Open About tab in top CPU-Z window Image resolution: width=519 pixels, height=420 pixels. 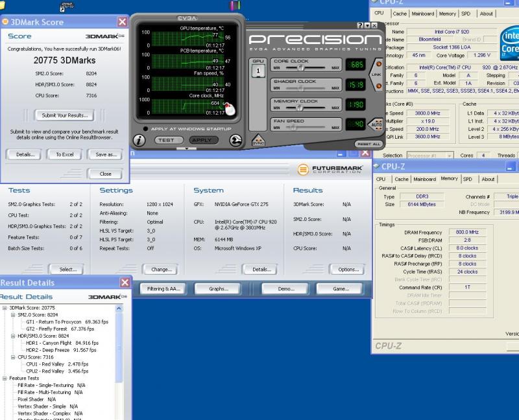pos(486,14)
